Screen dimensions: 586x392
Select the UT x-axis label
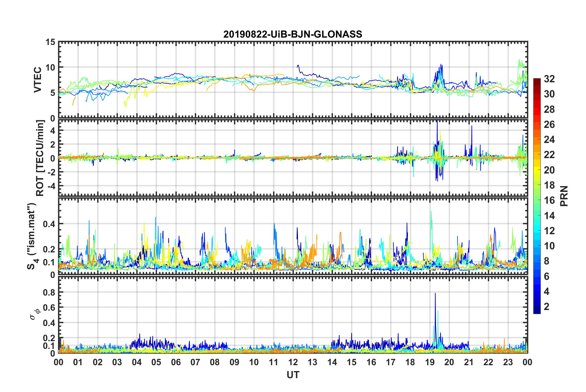click(293, 375)
